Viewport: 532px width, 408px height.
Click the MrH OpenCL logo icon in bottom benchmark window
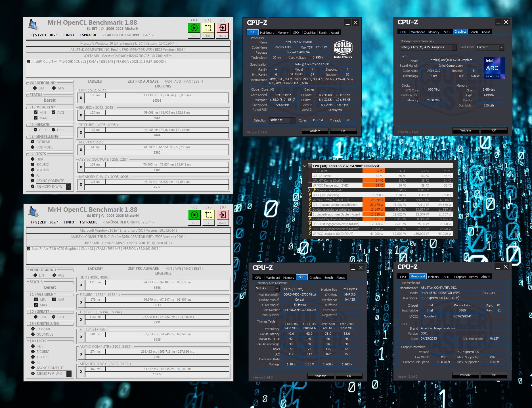coord(33,212)
